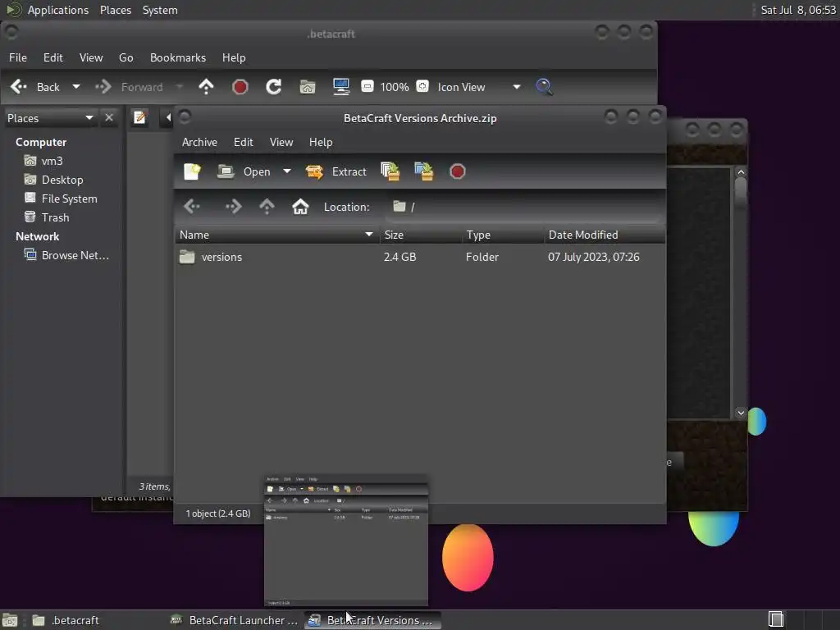Go to archive home location
This screenshot has height=630, width=840.
click(x=300, y=206)
